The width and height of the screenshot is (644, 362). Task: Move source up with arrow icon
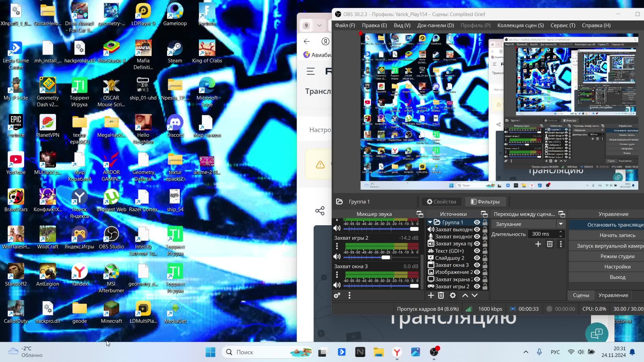pos(465,295)
